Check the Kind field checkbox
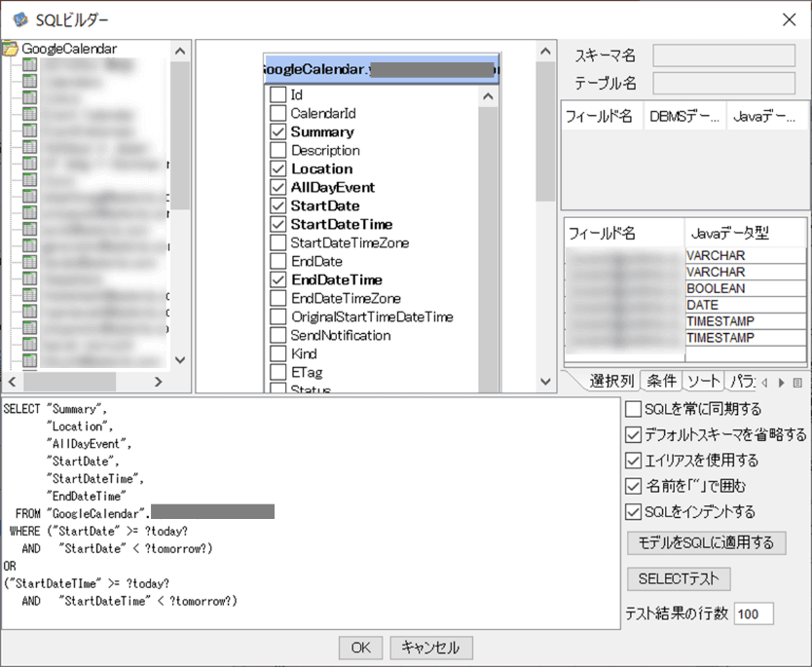Screen dimensions: 812x667 click(278, 353)
